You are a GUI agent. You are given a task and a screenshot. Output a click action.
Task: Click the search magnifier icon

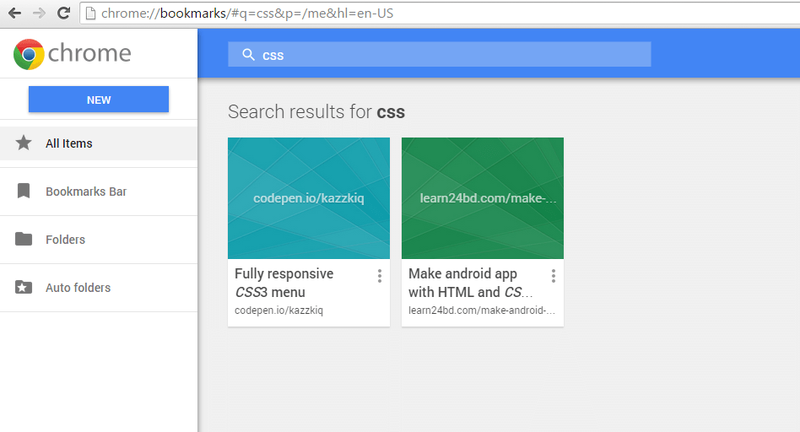click(248, 55)
